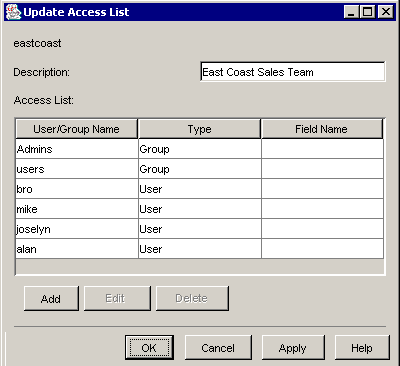
Task: Select the joselyn user entry
Action: [77, 229]
